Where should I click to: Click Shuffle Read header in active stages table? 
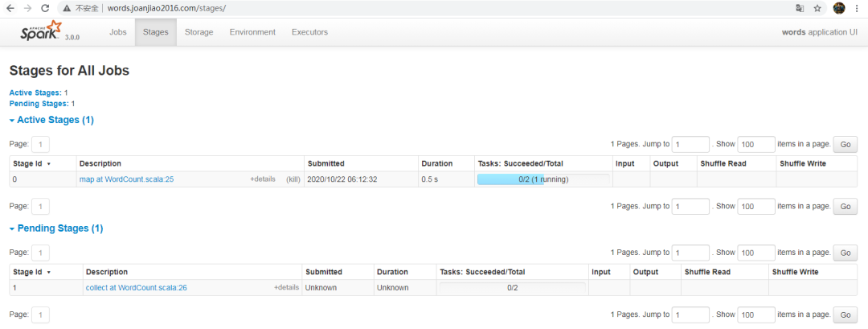click(x=723, y=164)
